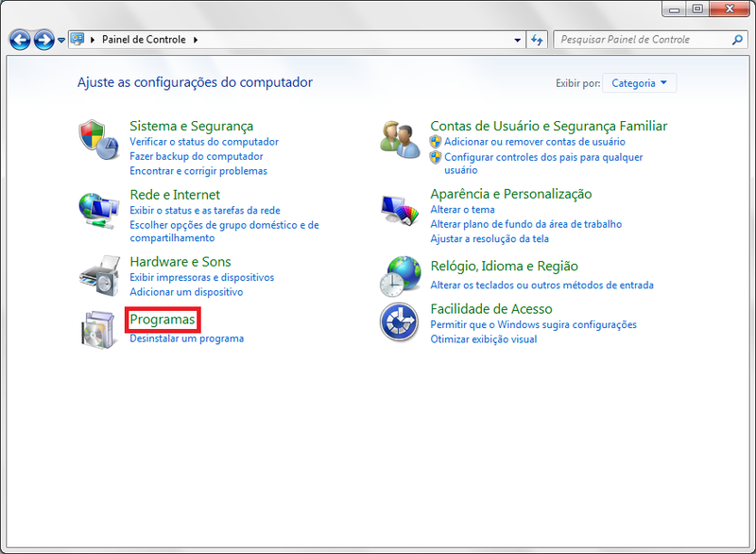Open the Programas category heading
The image size is (756, 554).
163,320
